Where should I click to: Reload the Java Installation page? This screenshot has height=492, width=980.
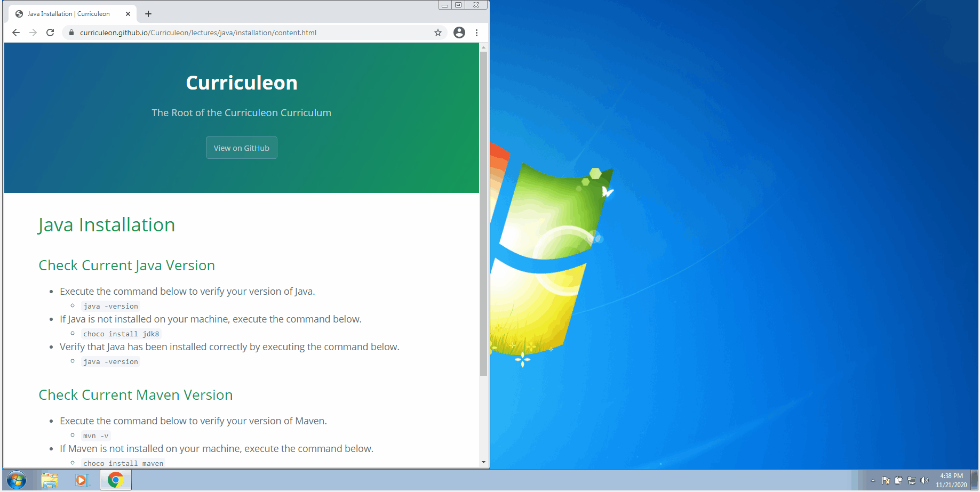pyautogui.click(x=50, y=33)
